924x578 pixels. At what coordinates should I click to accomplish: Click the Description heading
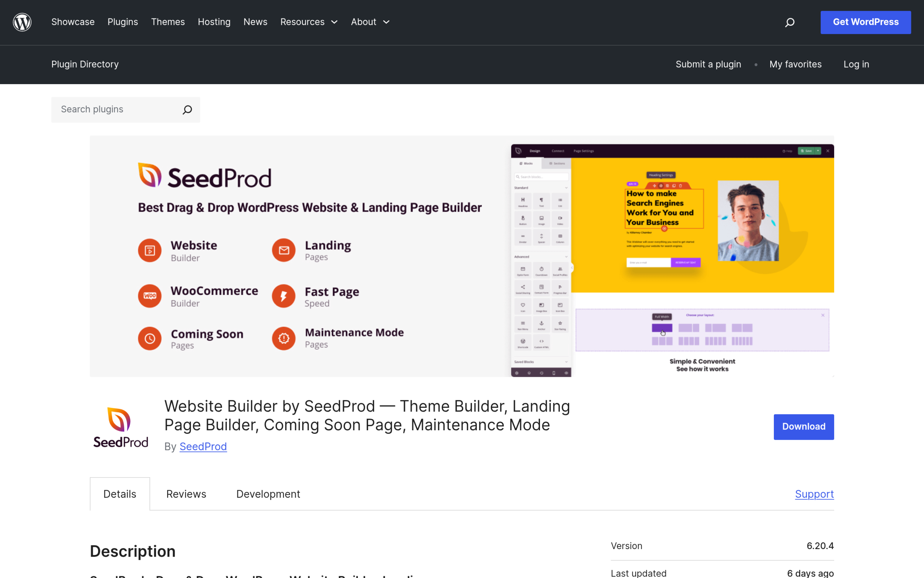tap(132, 551)
